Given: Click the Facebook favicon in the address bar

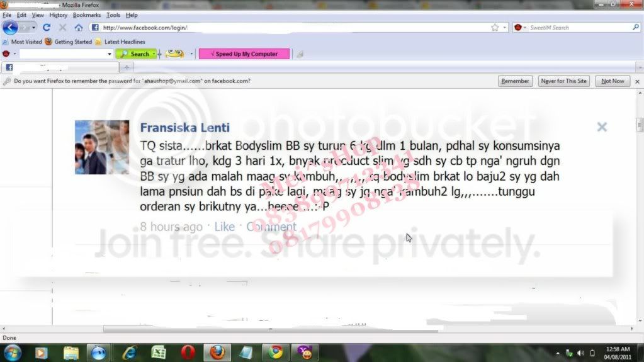Looking at the screenshot, I should (95, 27).
